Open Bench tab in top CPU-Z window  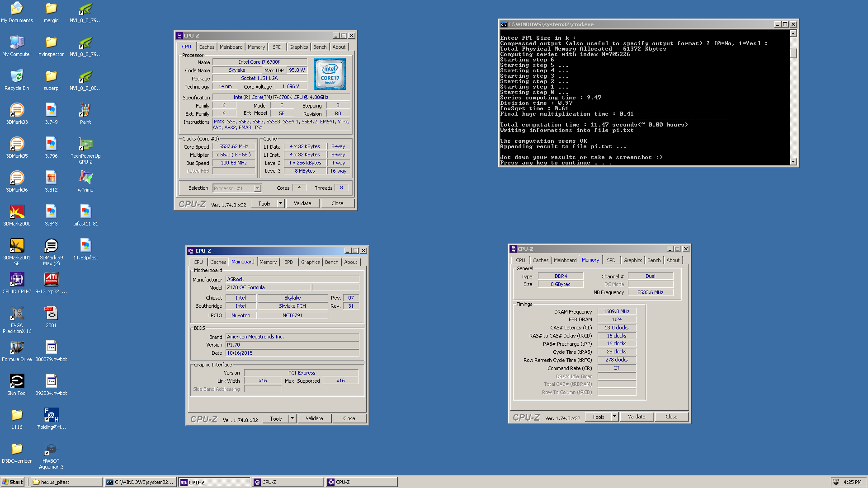[320, 47]
